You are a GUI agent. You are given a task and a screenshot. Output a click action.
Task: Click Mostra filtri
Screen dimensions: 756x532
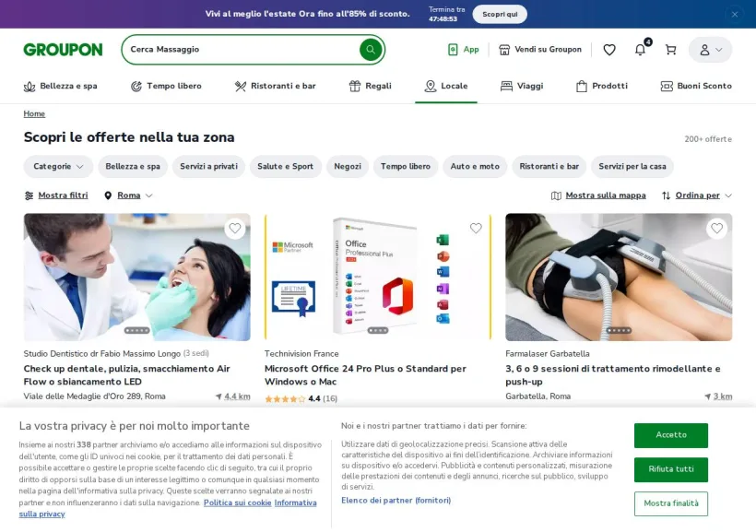tap(56, 195)
